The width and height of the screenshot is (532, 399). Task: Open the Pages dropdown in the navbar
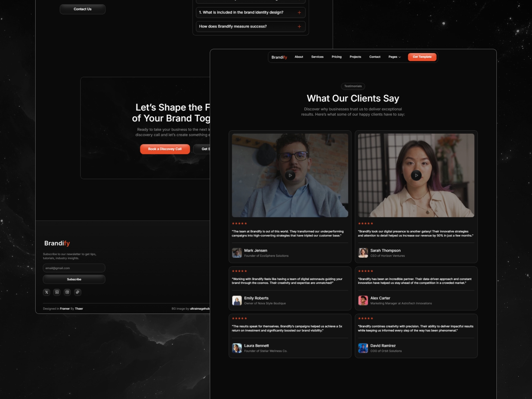[394, 57]
